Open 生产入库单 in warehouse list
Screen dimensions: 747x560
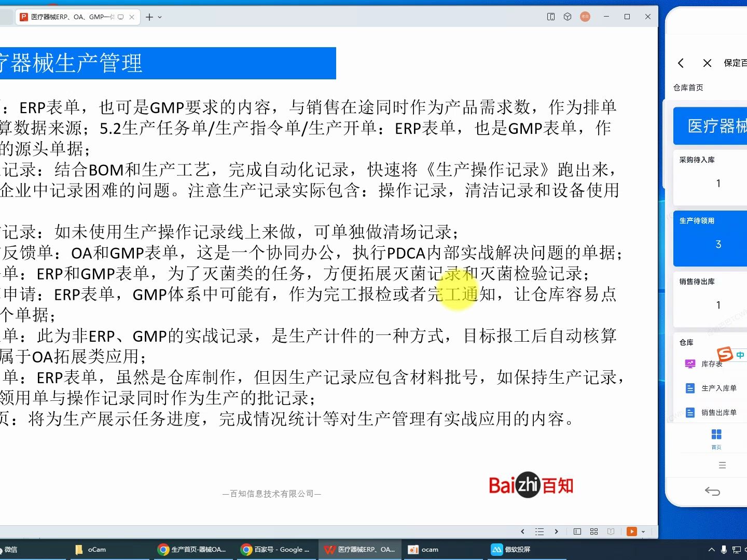[712, 388]
